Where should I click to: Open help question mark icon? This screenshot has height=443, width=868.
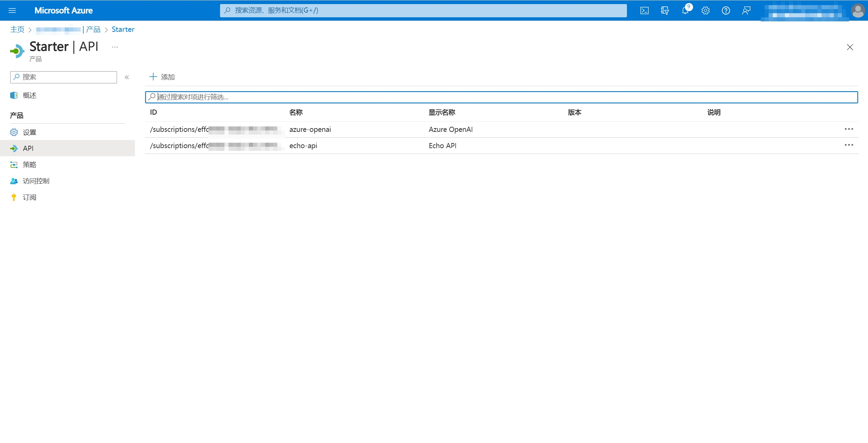pos(726,11)
